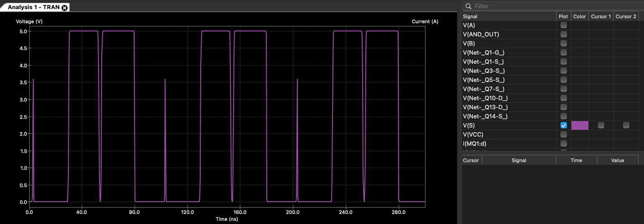Click the Plot column header
The image size is (644, 224).
(563, 16)
